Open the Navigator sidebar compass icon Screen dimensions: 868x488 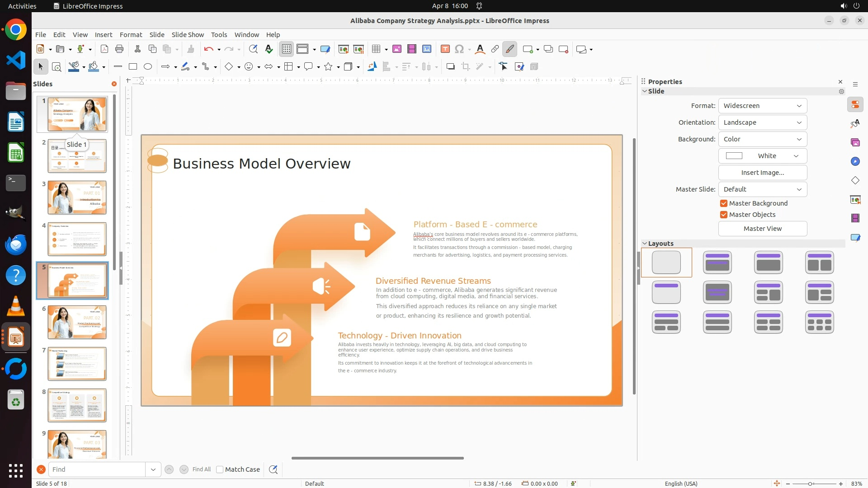click(855, 162)
